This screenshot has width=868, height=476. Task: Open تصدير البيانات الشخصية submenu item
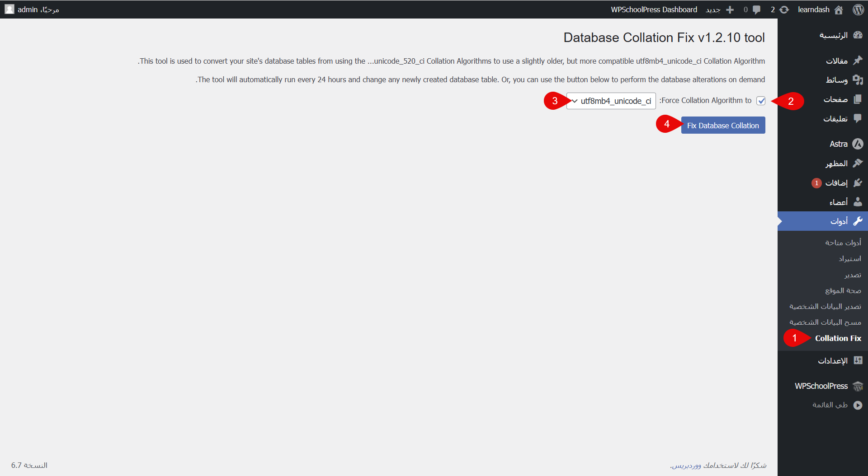825,306
